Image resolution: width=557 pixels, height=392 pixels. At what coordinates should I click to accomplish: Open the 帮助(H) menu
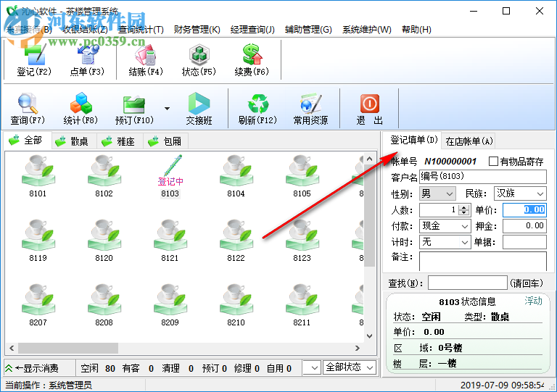(416, 30)
